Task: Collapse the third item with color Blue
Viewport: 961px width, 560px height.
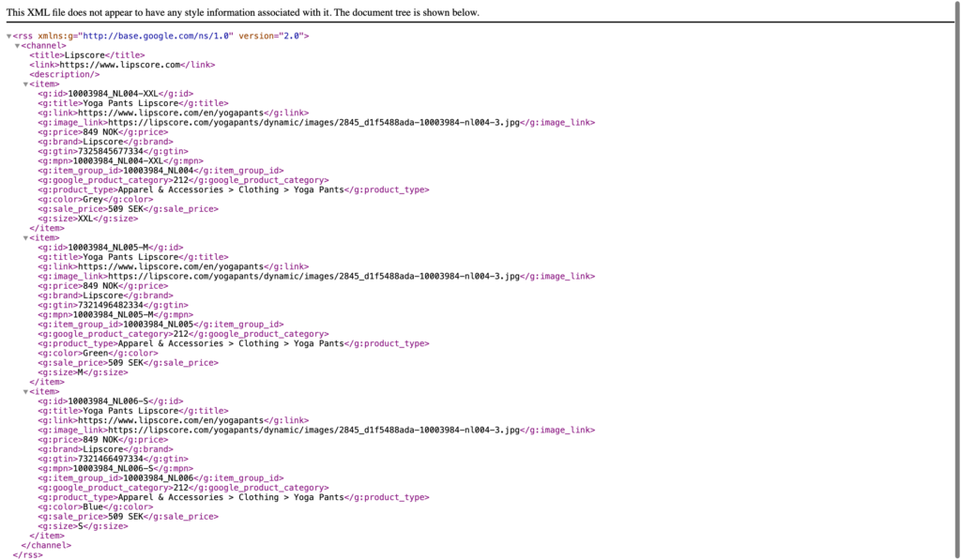Action: click(x=26, y=391)
